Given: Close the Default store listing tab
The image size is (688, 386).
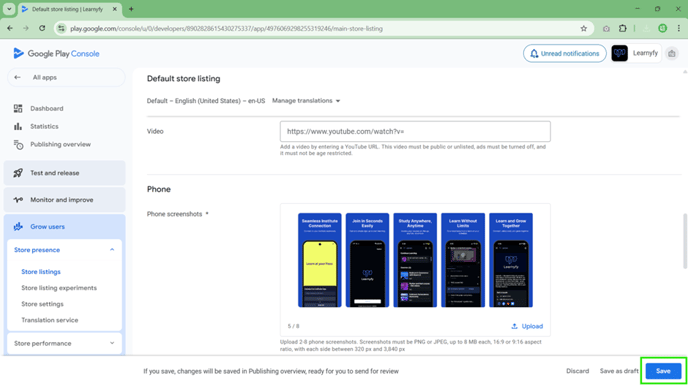Looking at the screenshot, I should [x=115, y=9].
